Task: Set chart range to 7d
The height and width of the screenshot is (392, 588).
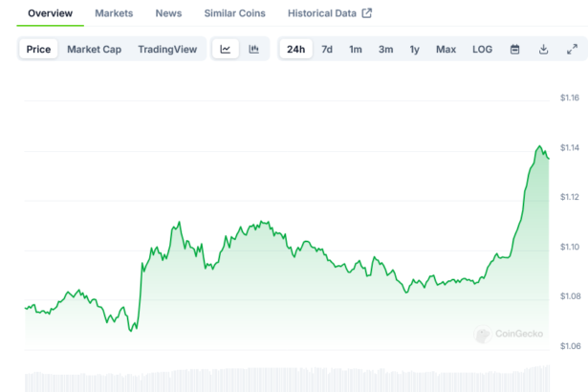Action: (327, 50)
